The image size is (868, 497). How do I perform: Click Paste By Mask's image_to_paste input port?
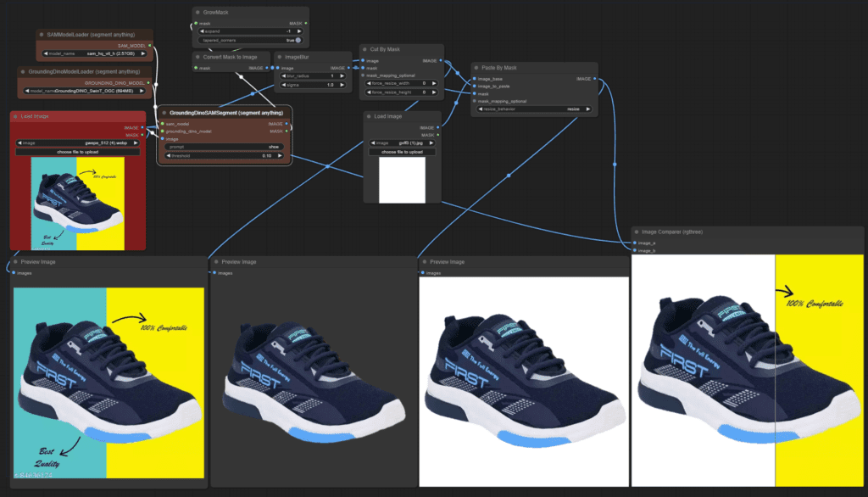click(x=475, y=87)
